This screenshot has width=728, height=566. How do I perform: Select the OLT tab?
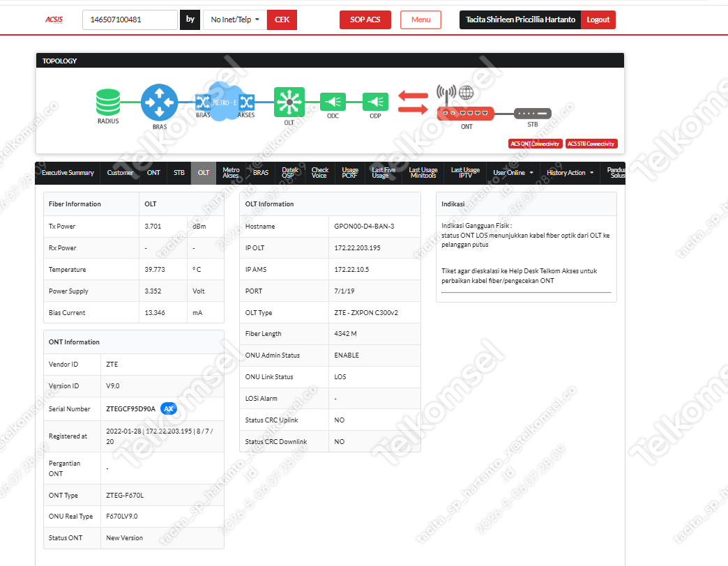click(204, 173)
